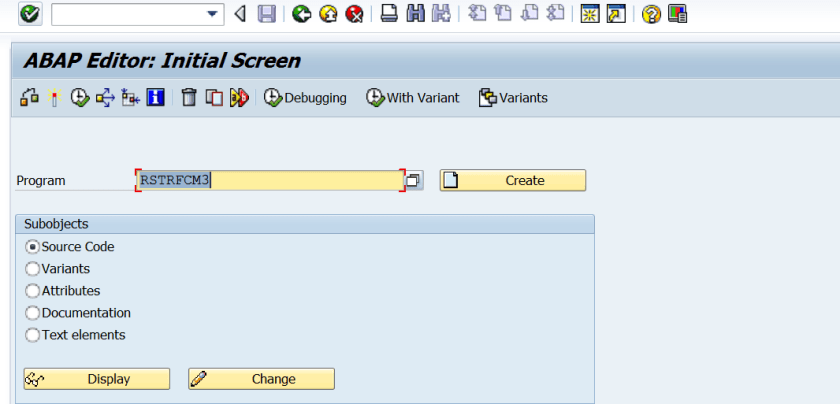Screen dimensions: 840x404
Task: Click the ABAP Editor: Initial Screen title
Action: (162, 61)
